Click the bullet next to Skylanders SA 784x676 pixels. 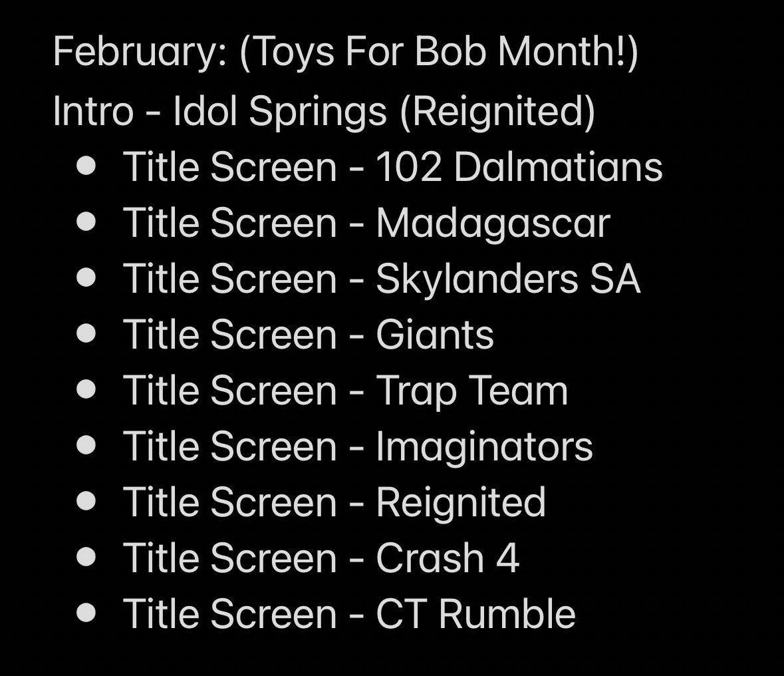[86, 277]
